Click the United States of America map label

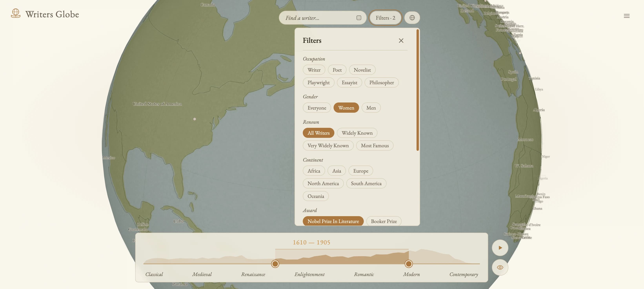pos(157,104)
